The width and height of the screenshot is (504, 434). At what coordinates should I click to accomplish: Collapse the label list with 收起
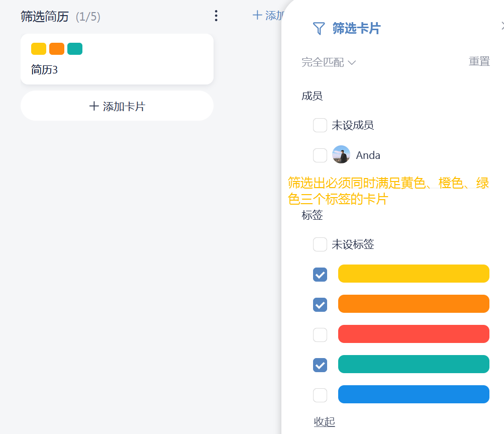[324, 421]
